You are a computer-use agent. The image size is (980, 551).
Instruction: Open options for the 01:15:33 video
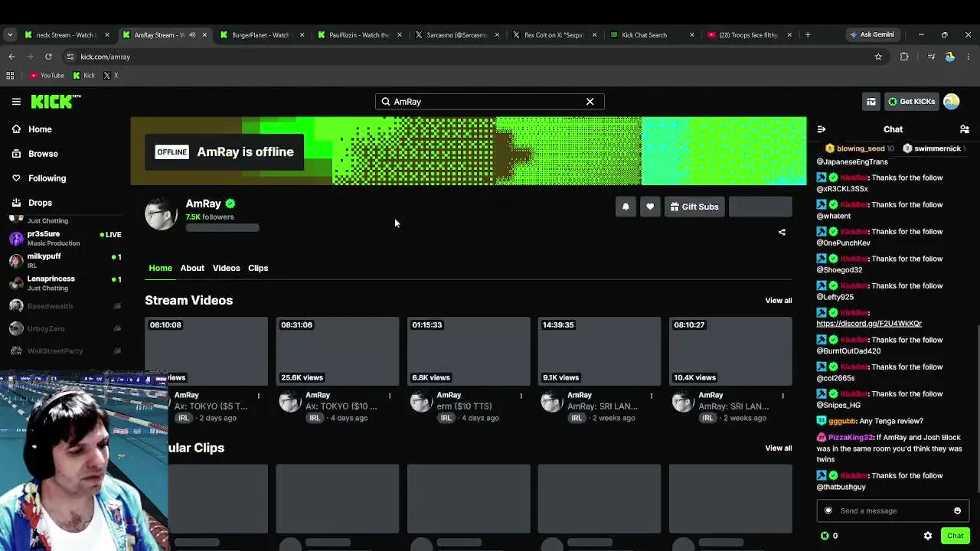point(521,396)
